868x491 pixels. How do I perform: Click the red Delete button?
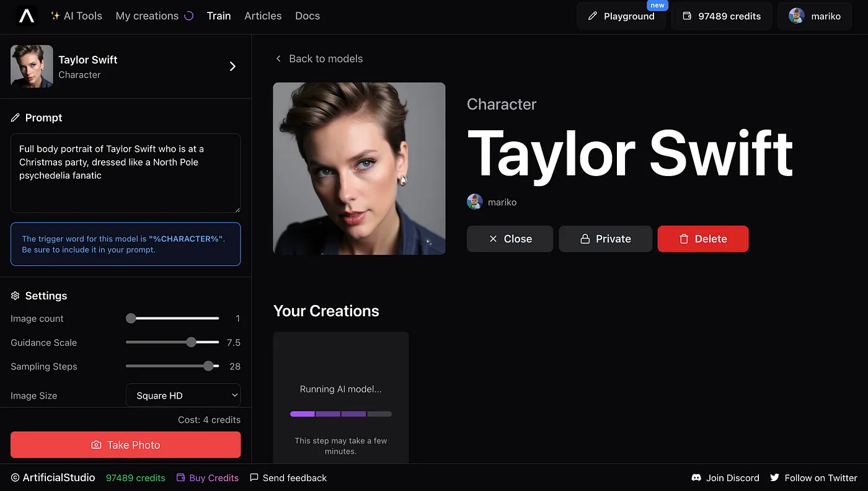pyautogui.click(x=703, y=239)
